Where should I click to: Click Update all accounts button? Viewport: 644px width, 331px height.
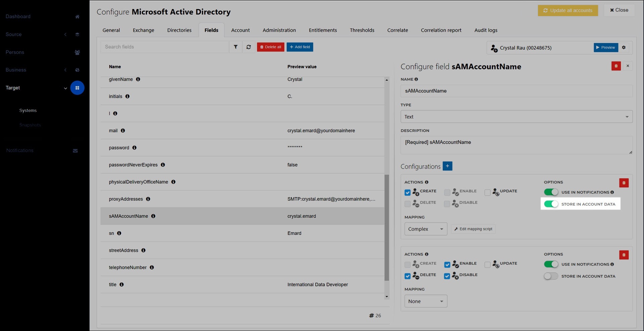(x=568, y=10)
